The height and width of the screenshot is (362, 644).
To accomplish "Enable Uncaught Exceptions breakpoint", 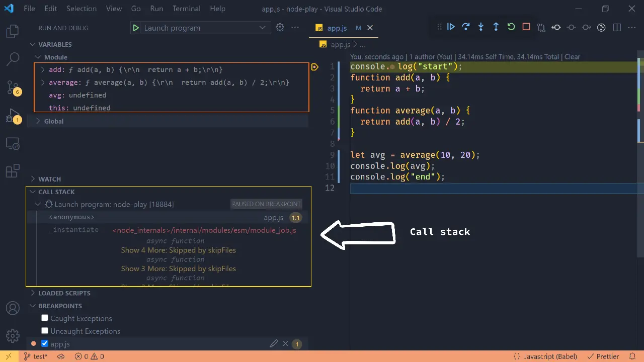I will coord(45,331).
